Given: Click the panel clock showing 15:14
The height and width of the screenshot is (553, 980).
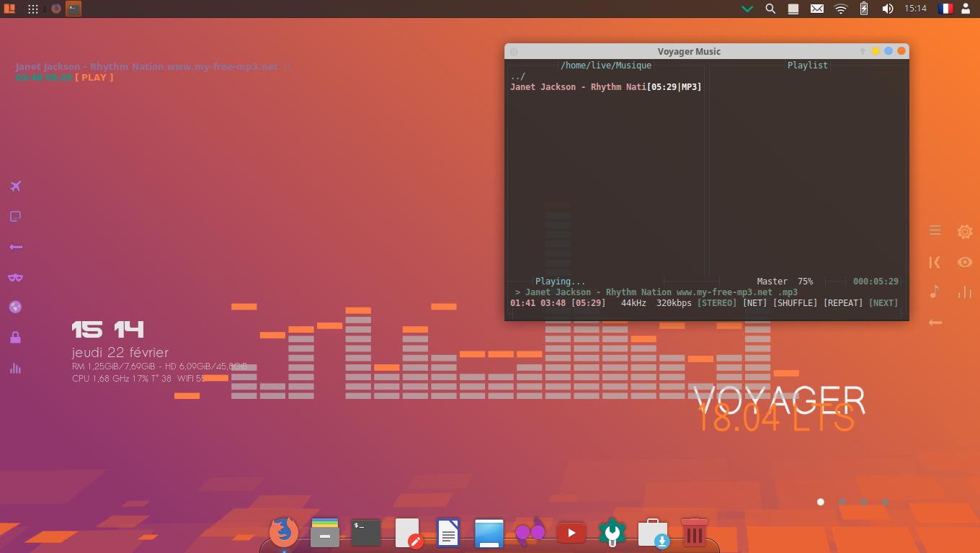Looking at the screenshot, I should pyautogui.click(x=915, y=9).
